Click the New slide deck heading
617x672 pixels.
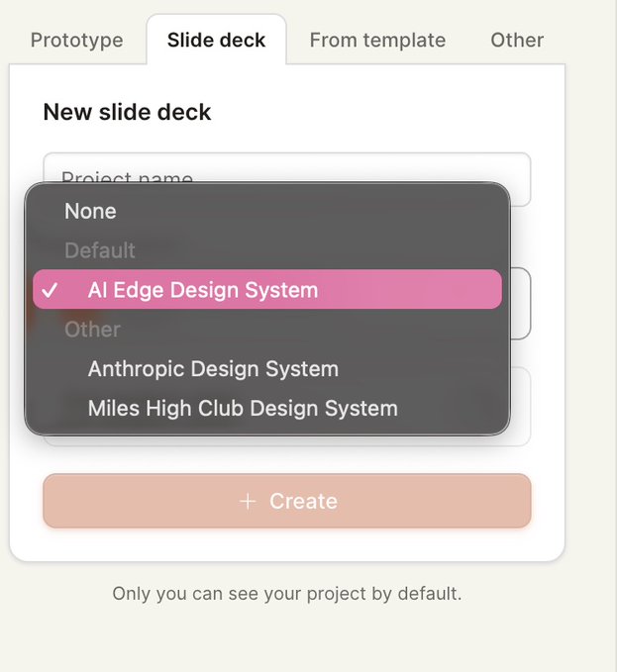(x=128, y=112)
